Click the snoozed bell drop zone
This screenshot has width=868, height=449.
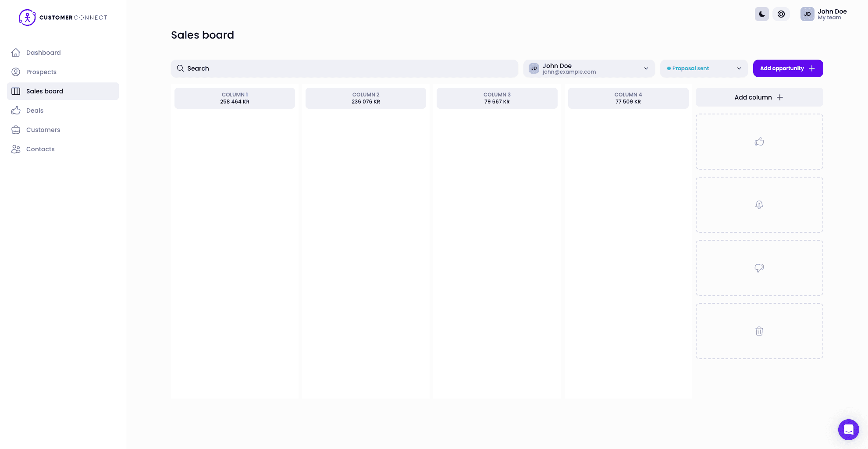[x=759, y=205]
